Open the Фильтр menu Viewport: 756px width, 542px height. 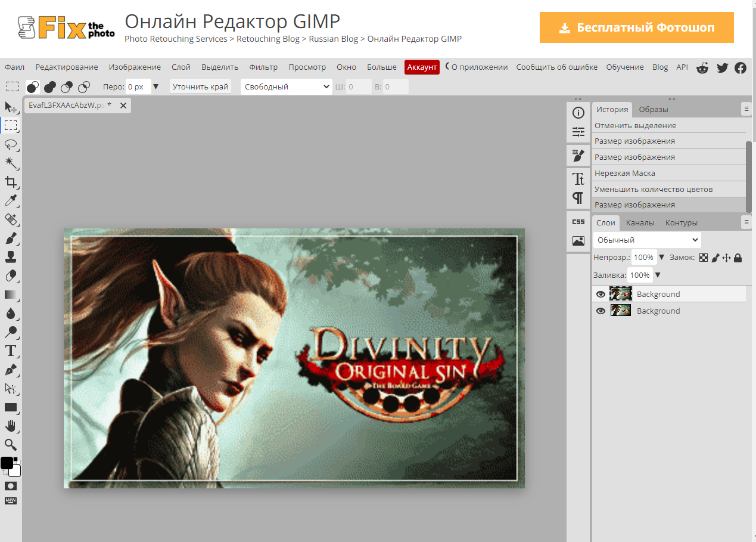pyautogui.click(x=263, y=67)
